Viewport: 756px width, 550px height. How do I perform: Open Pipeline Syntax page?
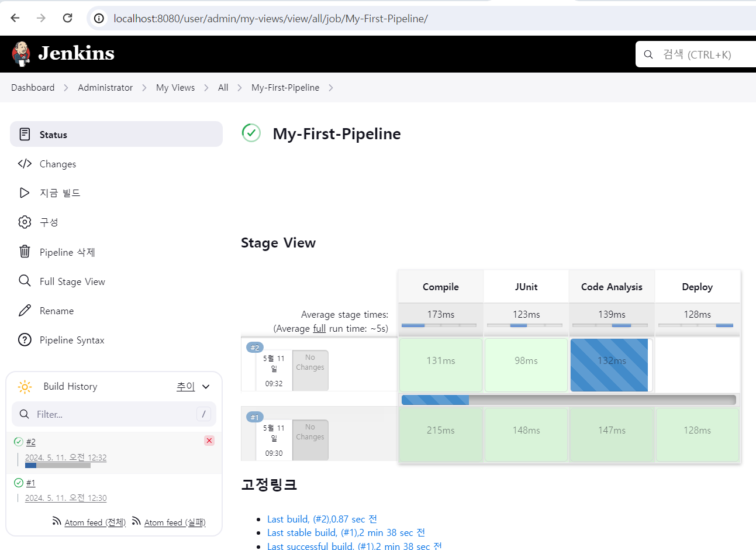click(116, 340)
